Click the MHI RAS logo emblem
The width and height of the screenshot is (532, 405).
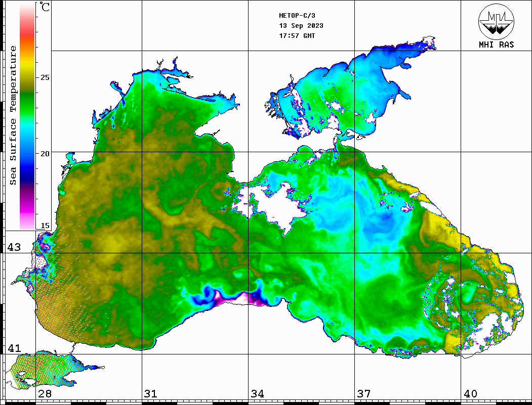(x=496, y=21)
